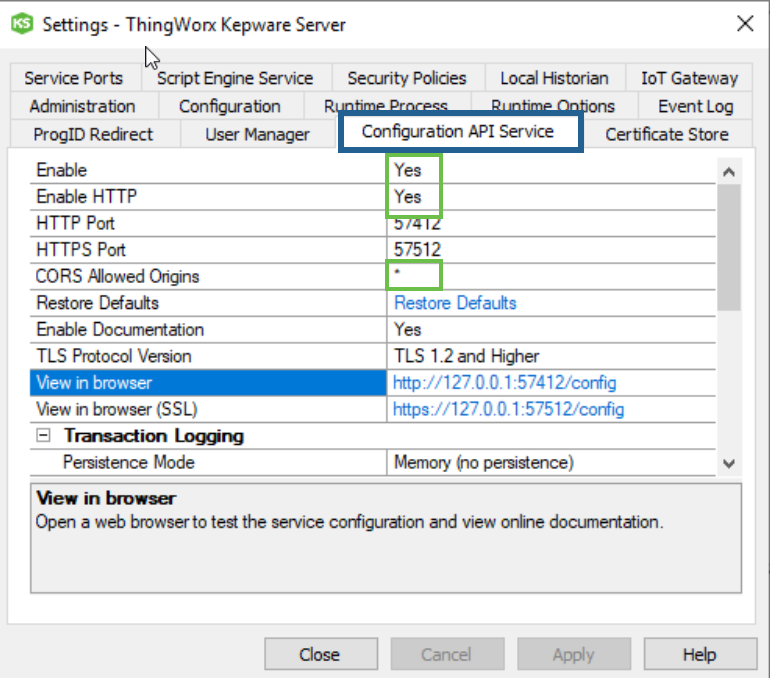770x678 pixels.
Task: Collapse the Transaction Logging section
Action: click(x=43, y=435)
